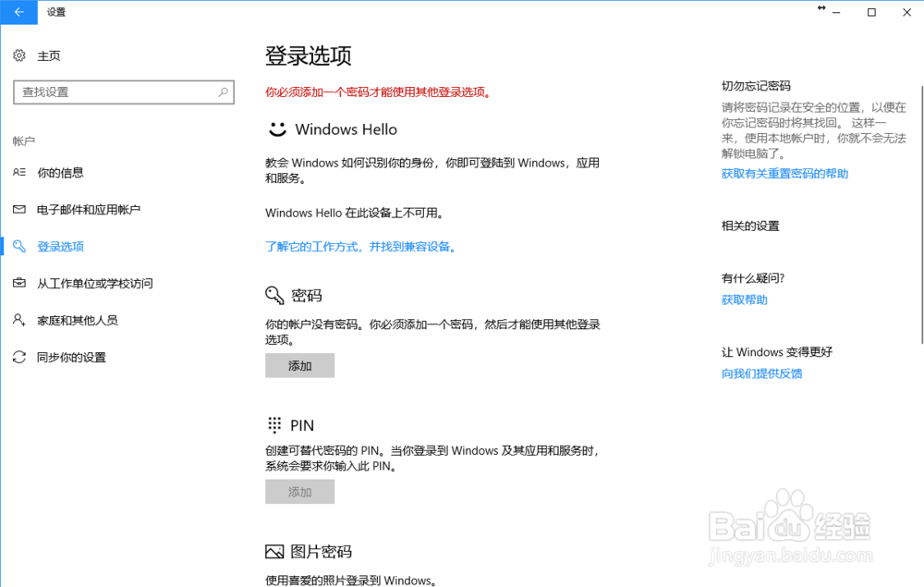This screenshot has width=924, height=587.
Task: Select the briefcase icon for 从工作单位或学校访问
Action: (19, 283)
